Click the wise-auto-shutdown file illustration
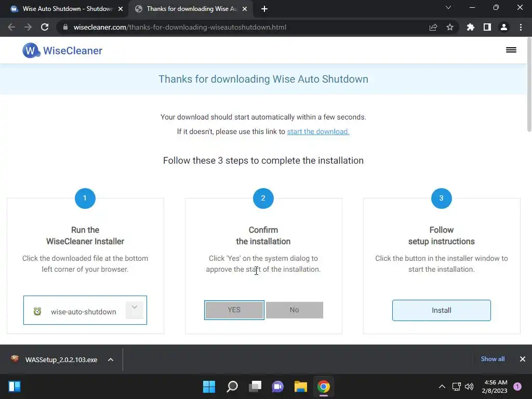The height and width of the screenshot is (399, 532). pos(85,310)
